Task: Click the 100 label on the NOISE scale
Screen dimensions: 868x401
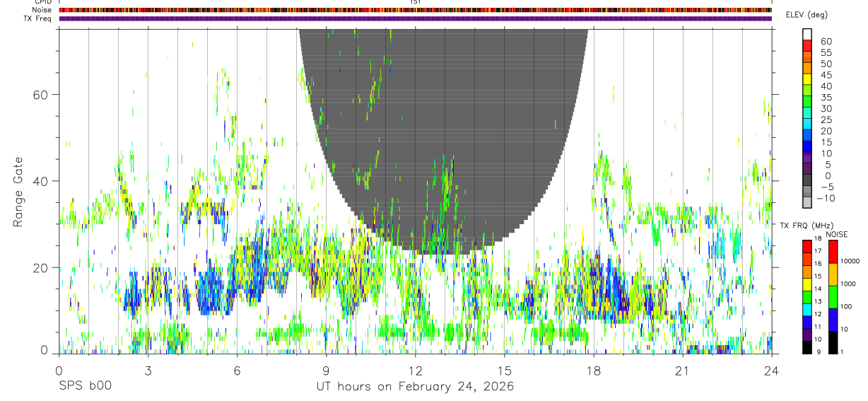Action: pos(848,306)
